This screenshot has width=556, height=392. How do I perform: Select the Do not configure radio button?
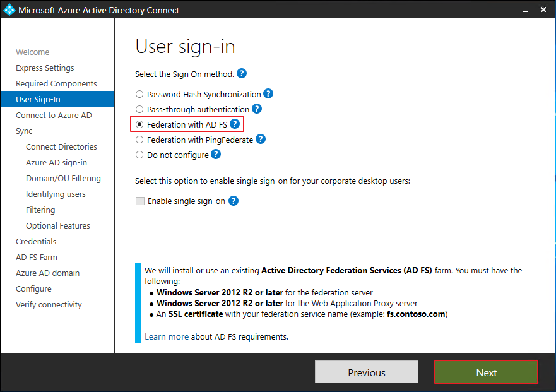[139, 155]
